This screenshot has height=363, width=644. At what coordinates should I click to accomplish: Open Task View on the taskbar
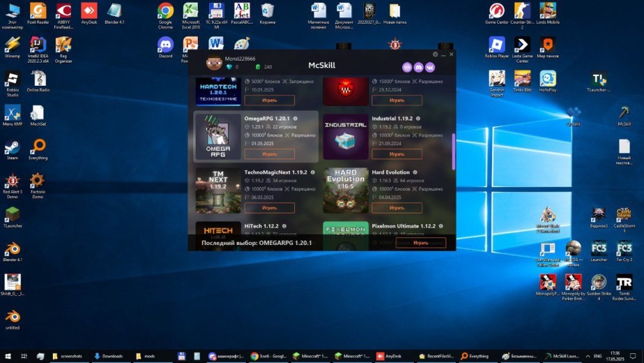24,356
